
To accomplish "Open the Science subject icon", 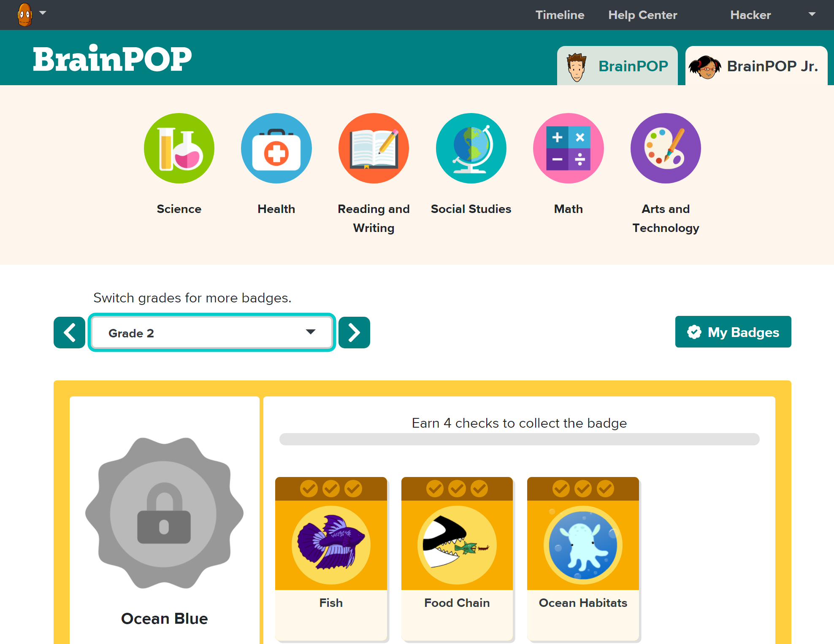I will (179, 148).
